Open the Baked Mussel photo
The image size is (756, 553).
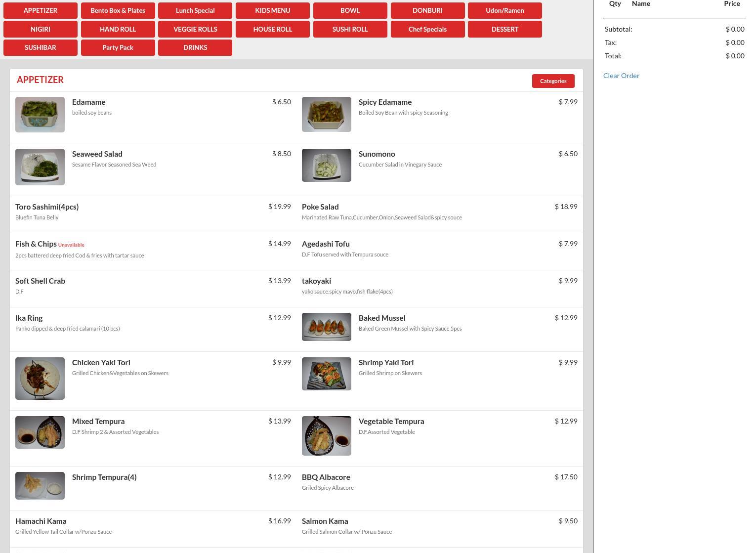327,327
